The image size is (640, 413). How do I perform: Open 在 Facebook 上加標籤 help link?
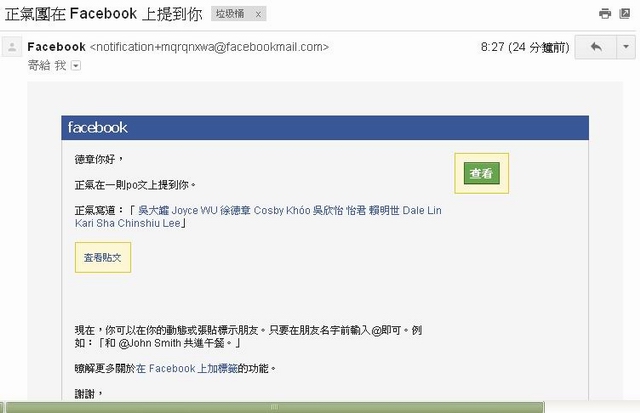(187, 369)
